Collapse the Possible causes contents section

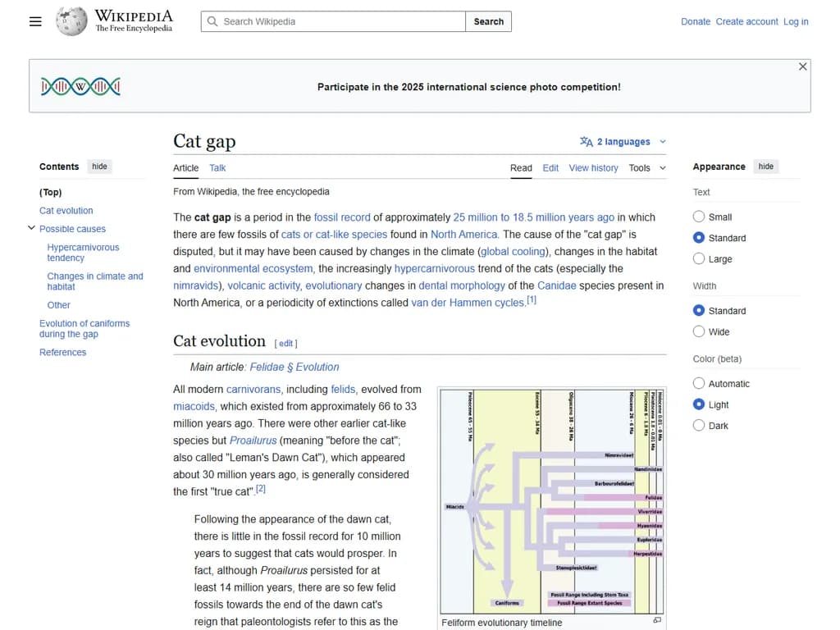pos(32,229)
